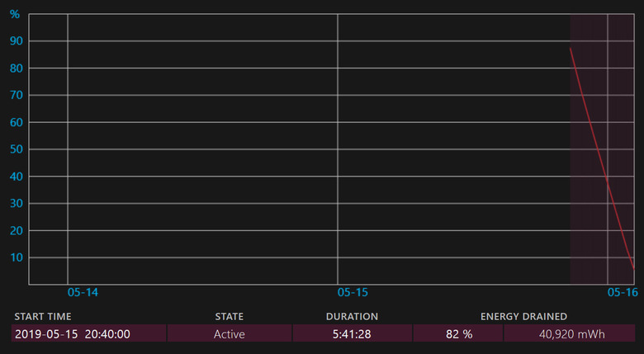This screenshot has width=644, height=354.
Task: Click the DURATION column header
Action: 352,317
